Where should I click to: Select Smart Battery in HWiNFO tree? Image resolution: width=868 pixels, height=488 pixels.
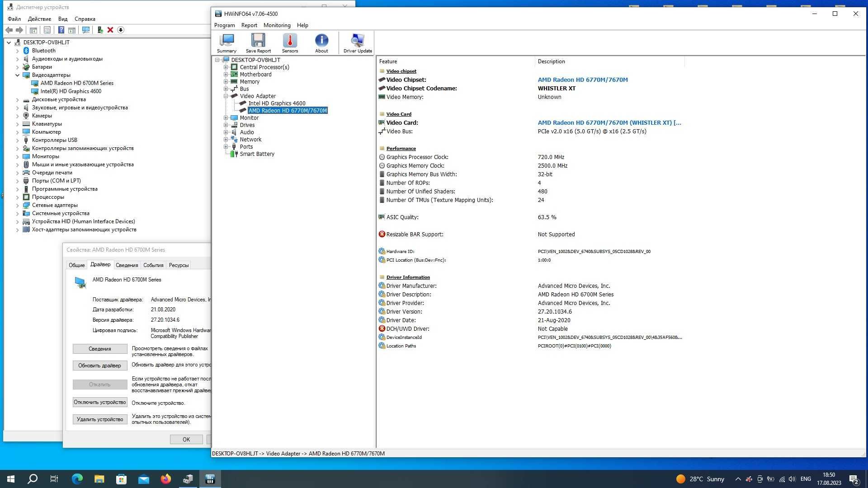point(257,154)
